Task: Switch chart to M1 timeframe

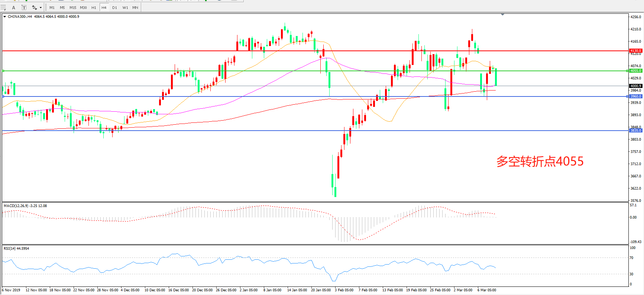Action: (52, 7)
